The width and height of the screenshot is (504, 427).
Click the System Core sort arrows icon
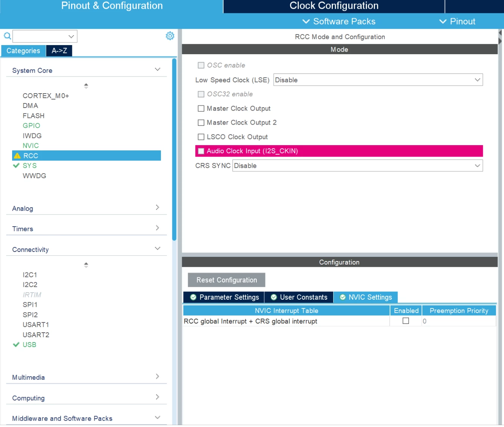pos(86,86)
